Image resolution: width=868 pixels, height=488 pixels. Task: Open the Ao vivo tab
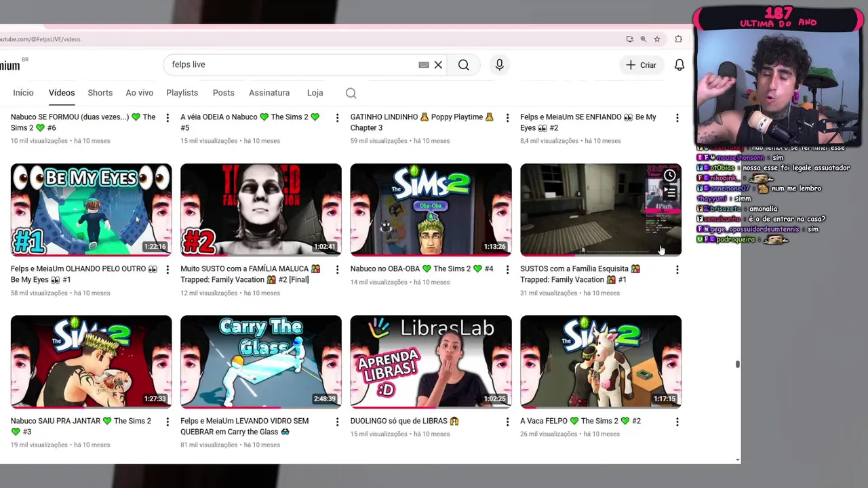[x=140, y=93]
